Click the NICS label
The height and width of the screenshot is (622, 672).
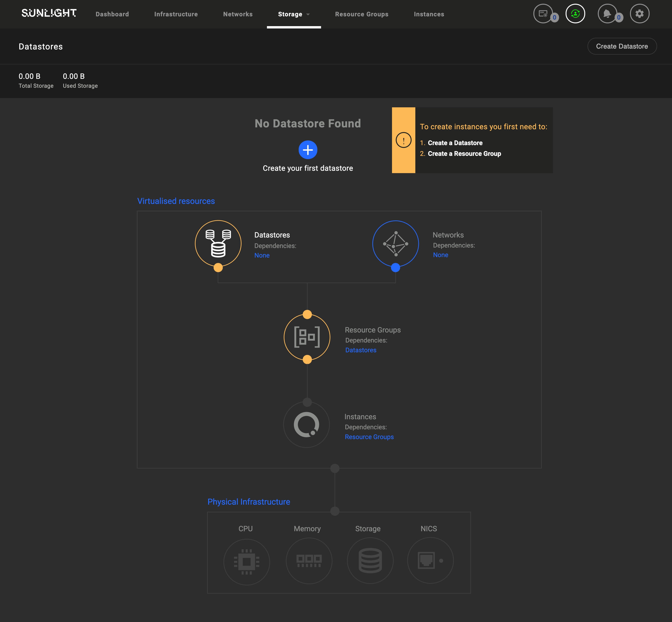pyautogui.click(x=429, y=529)
